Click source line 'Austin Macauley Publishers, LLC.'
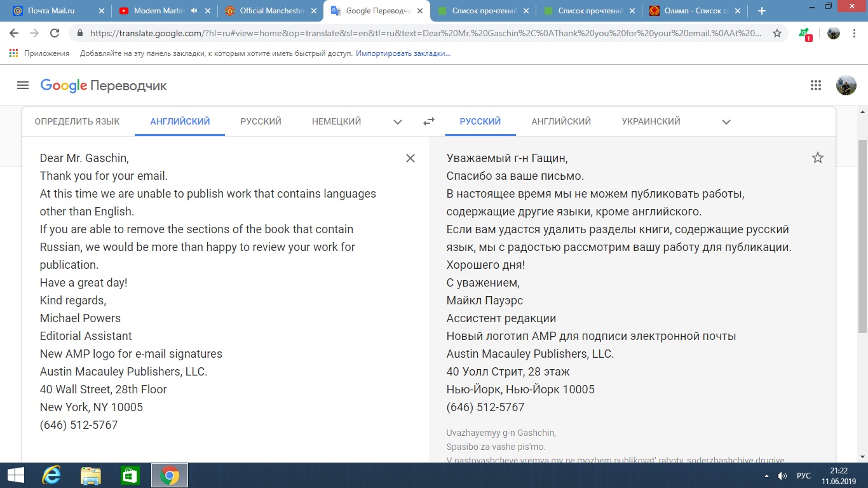Screen dimensions: 868x488 click(124, 372)
